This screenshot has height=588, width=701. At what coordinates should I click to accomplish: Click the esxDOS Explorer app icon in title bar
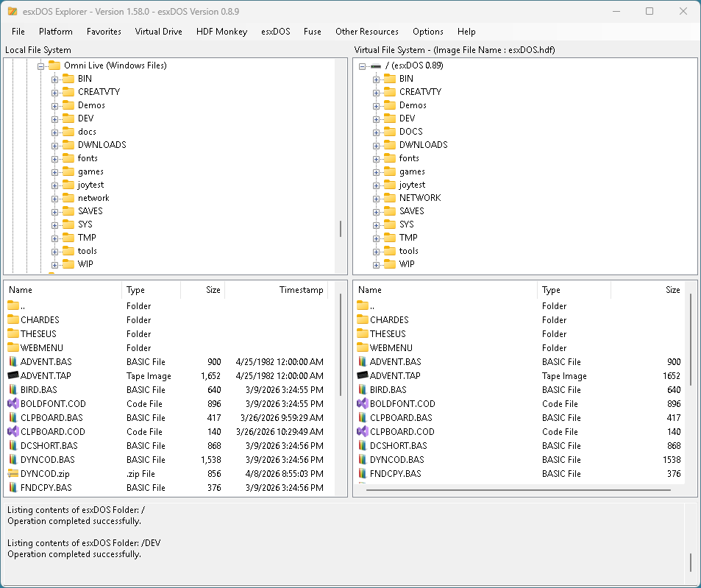[13, 12]
